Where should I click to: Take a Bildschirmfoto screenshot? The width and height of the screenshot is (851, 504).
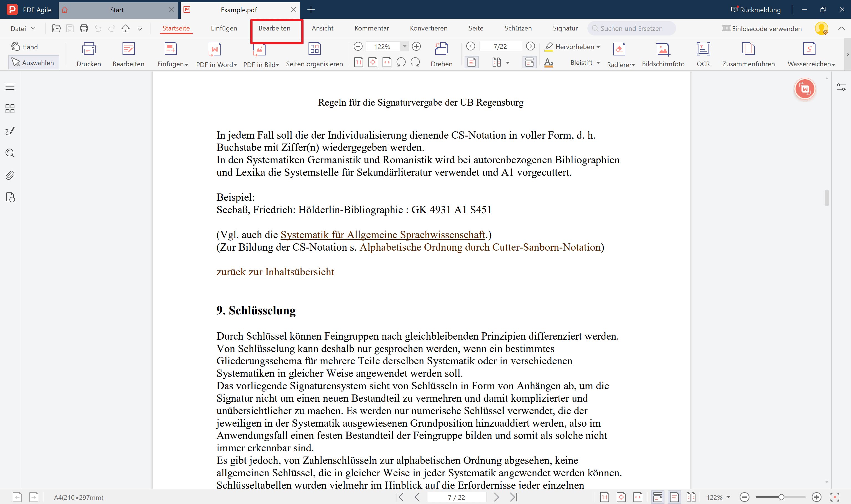click(x=663, y=54)
